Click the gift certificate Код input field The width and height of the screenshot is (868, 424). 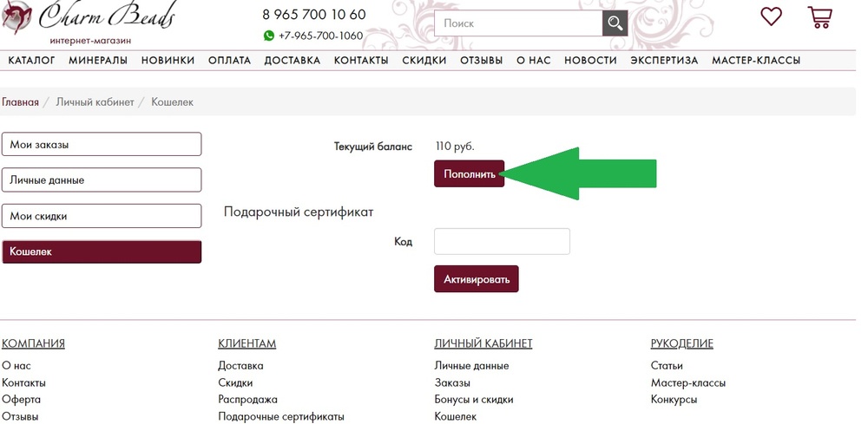coord(502,242)
